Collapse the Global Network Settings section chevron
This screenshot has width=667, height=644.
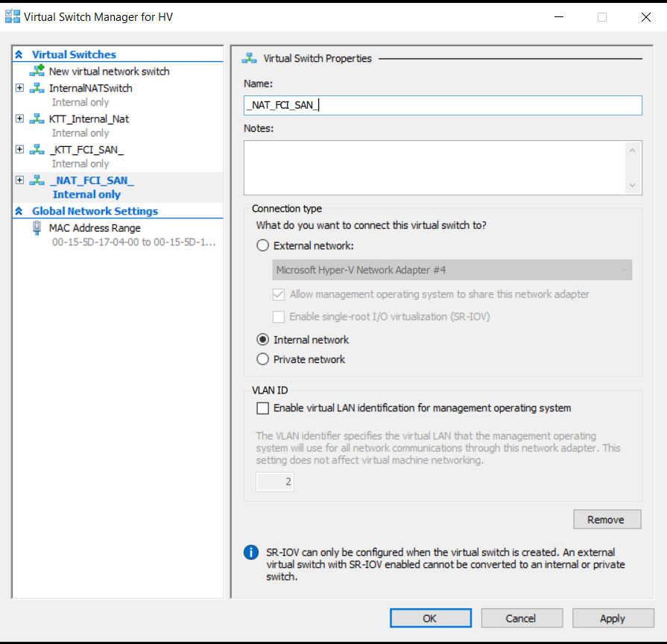tap(19, 211)
